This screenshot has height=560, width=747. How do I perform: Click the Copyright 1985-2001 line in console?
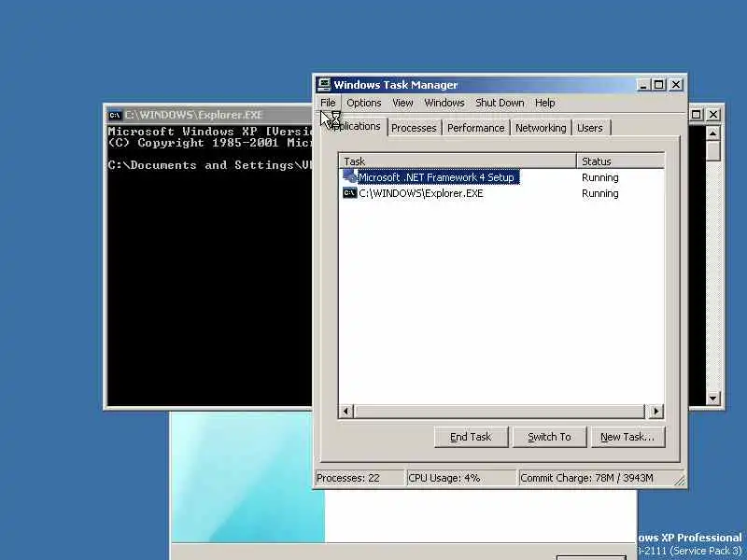coord(210,143)
